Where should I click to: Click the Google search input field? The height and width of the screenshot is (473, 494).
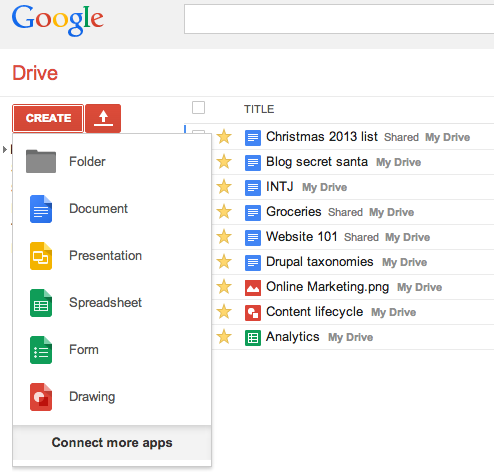339,19
